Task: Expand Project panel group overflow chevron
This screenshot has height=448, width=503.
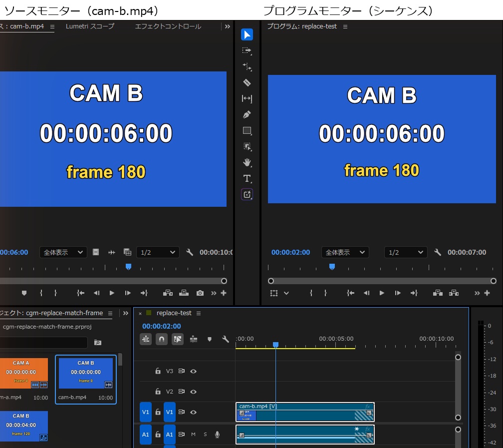Action: (x=125, y=313)
